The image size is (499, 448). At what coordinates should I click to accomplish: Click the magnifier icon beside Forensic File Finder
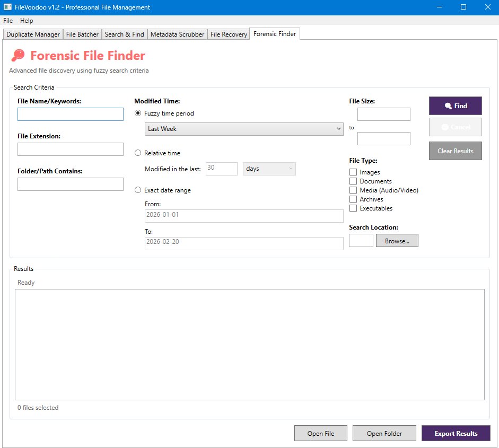pyautogui.click(x=18, y=56)
